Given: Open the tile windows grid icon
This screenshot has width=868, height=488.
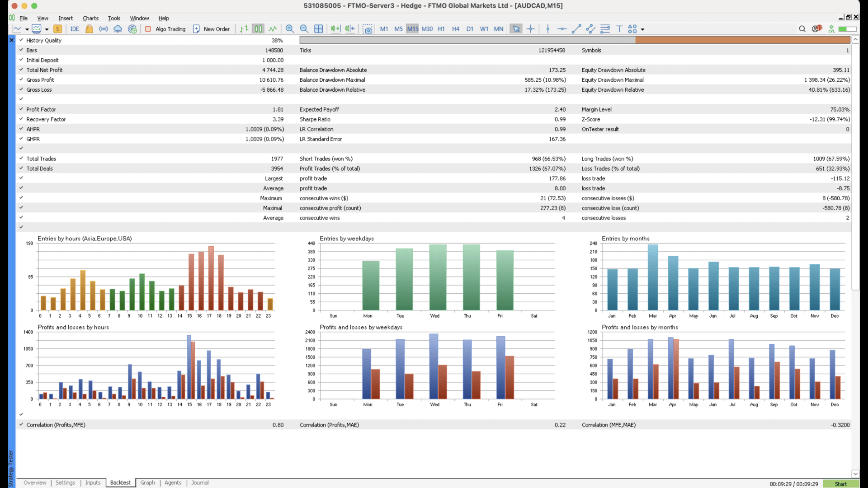Looking at the screenshot, I should click(319, 29).
